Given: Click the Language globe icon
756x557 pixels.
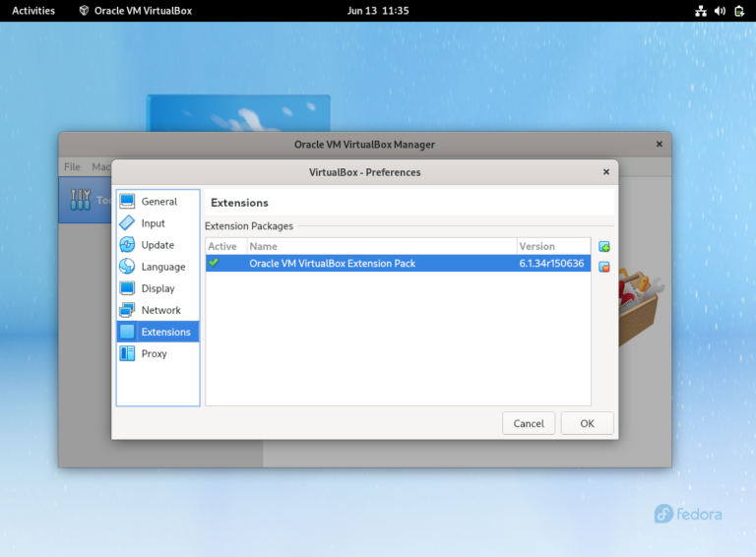Looking at the screenshot, I should 127,267.
